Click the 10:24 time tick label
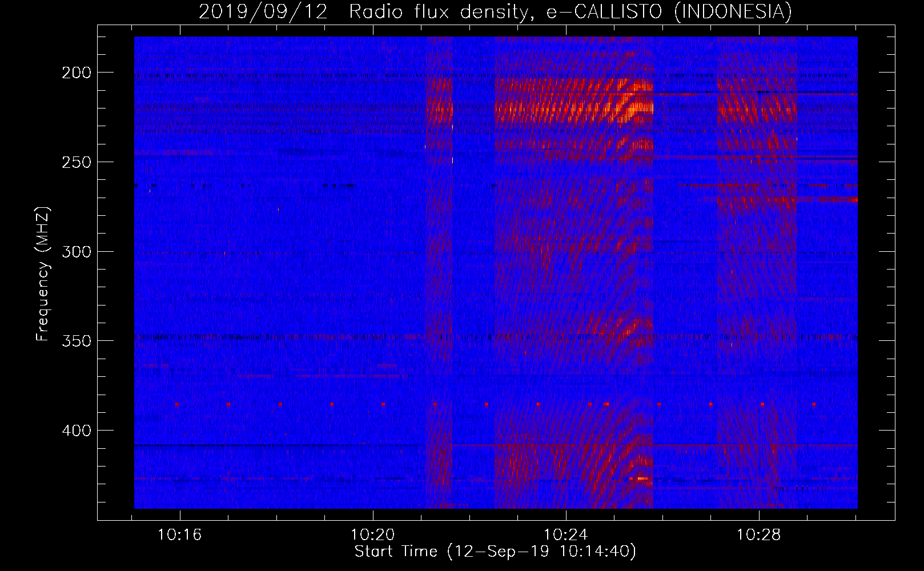Image resolution: width=924 pixels, height=571 pixels. tap(566, 535)
